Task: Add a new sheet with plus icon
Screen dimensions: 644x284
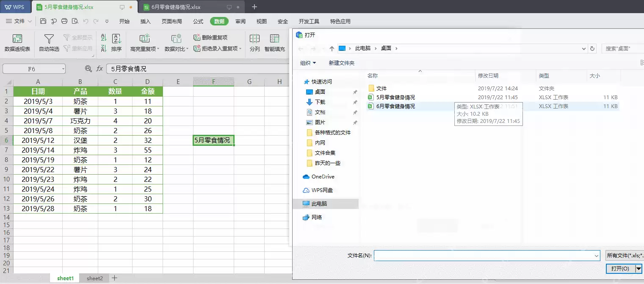Action: (114, 278)
